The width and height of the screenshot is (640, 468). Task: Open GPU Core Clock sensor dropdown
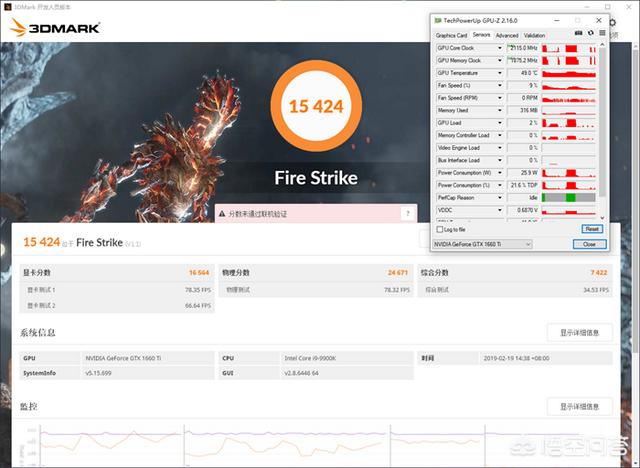click(500, 48)
